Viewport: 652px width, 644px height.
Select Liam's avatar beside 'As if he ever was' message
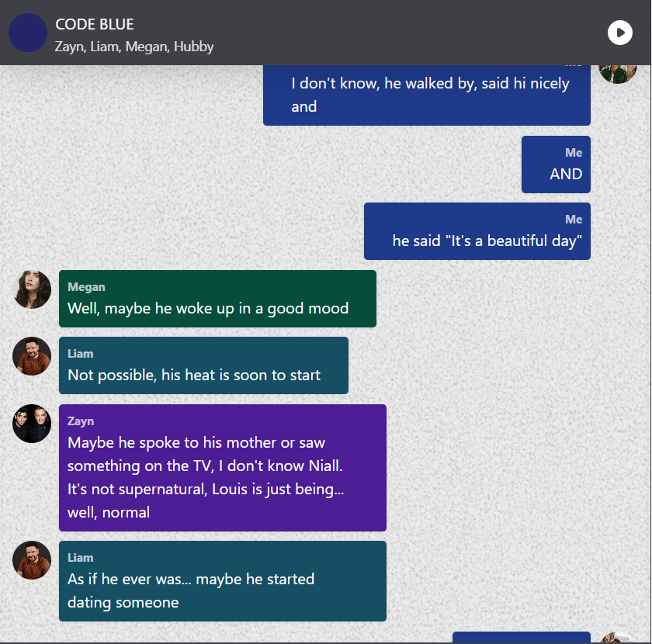tap(32, 560)
